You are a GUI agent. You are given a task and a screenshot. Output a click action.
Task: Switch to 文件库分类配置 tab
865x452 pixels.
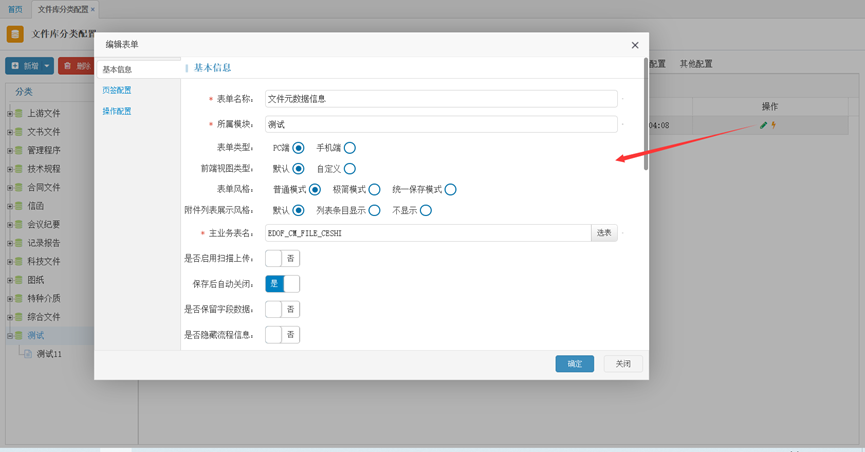[x=62, y=9]
